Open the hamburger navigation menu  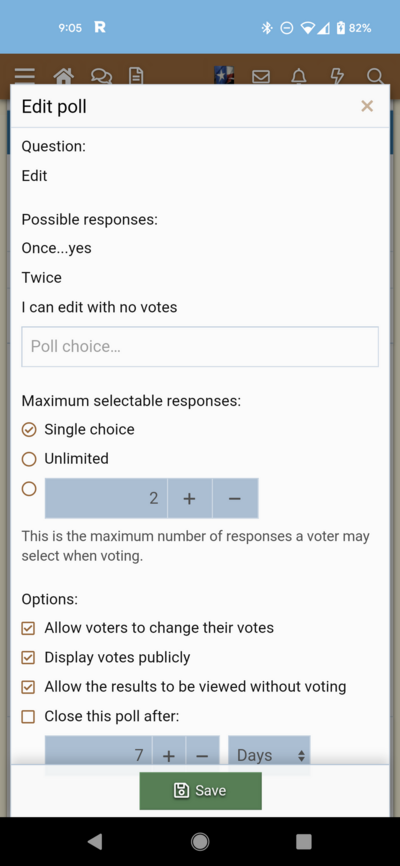(25, 76)
